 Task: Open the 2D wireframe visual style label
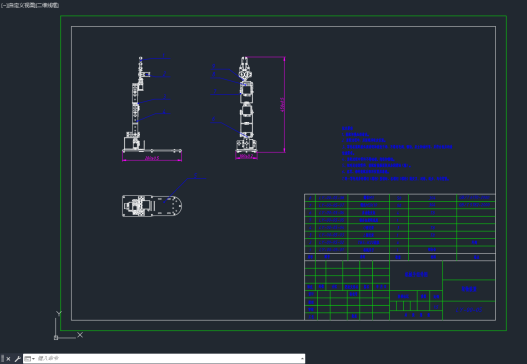47,5
